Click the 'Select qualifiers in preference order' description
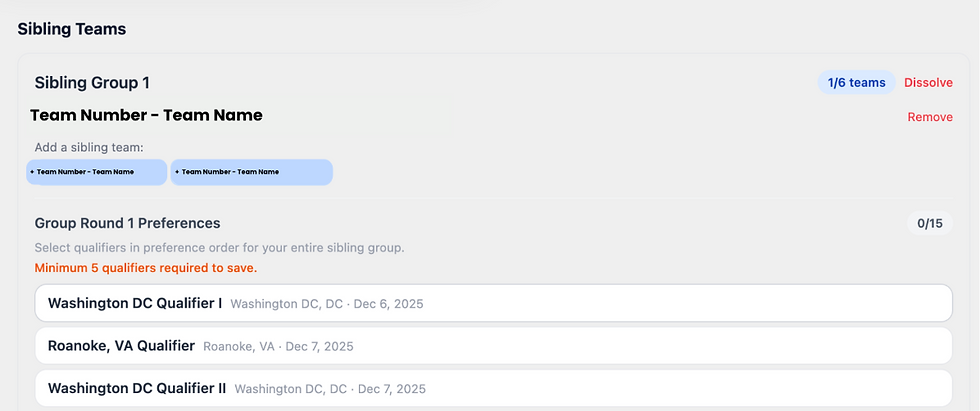Screen dimensions: 980x411 tap(219, 248)
